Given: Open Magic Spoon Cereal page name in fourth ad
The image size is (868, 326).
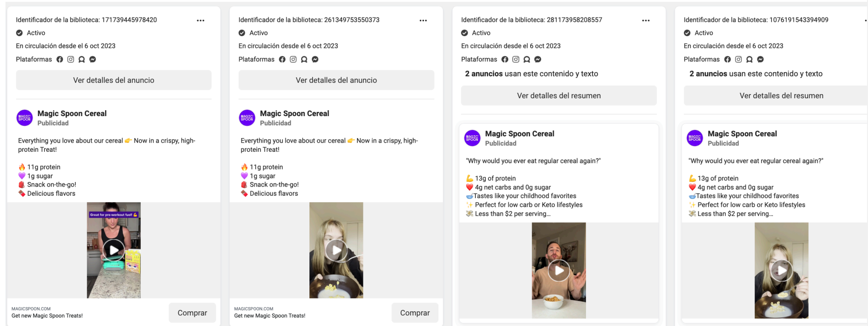Looking at the screenshot, I should (742, 134).
